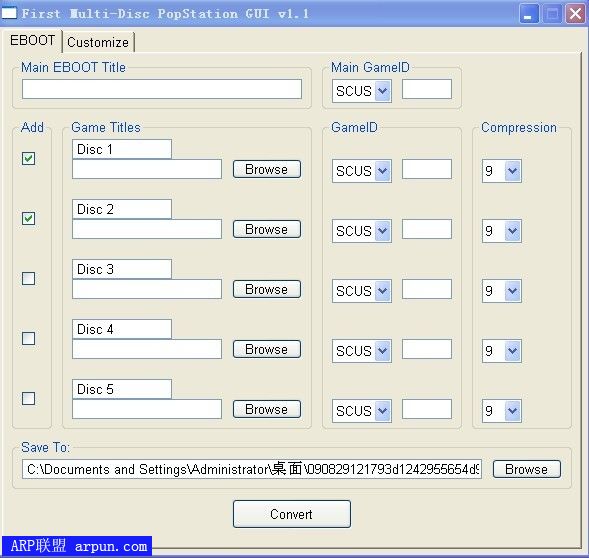Browse for the Disc 1 image file

[267, 169]
